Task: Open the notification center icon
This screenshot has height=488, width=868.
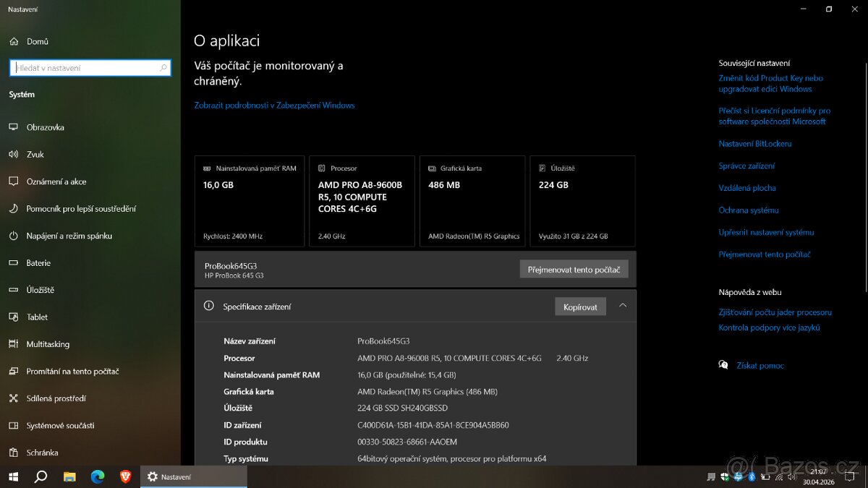Action: [x=851, y=476]
